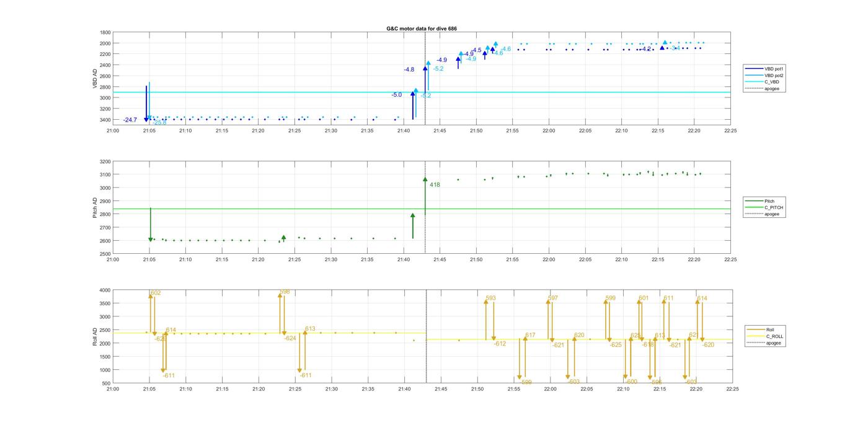The height and width of the screenshot is (430, 868).
Task: Select 'Pitch' legend entry
Action: [x=769, y=201]
